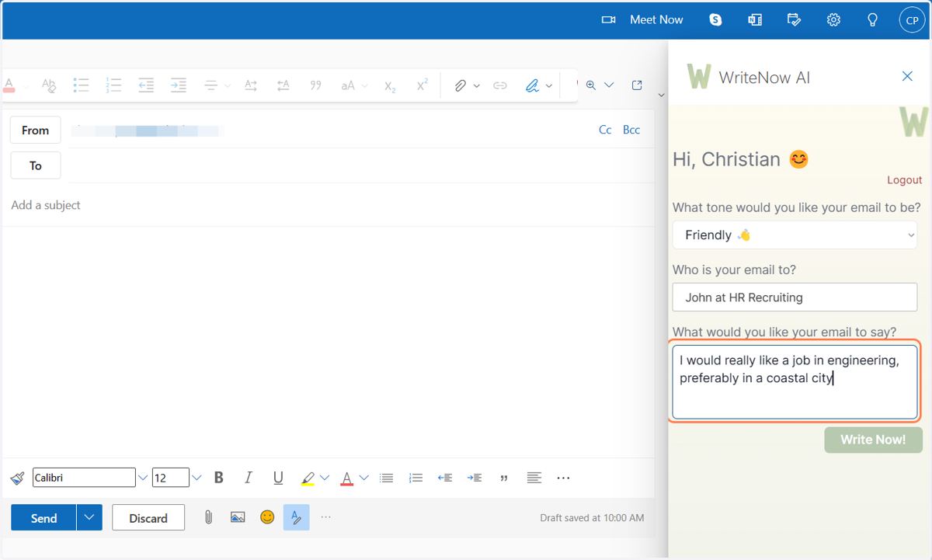Apply bullets from the bottom toolbar

click(386, 478)
